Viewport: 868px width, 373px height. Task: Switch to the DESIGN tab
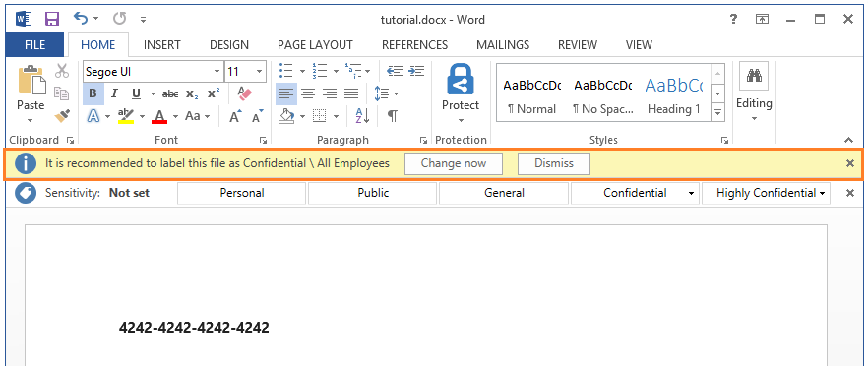tap(229, 45)
